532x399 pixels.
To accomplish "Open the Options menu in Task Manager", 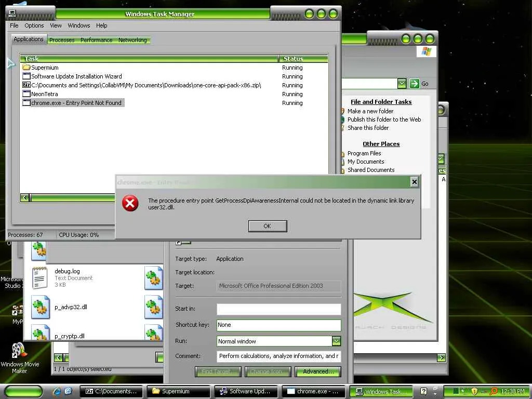I will (34, 25).
